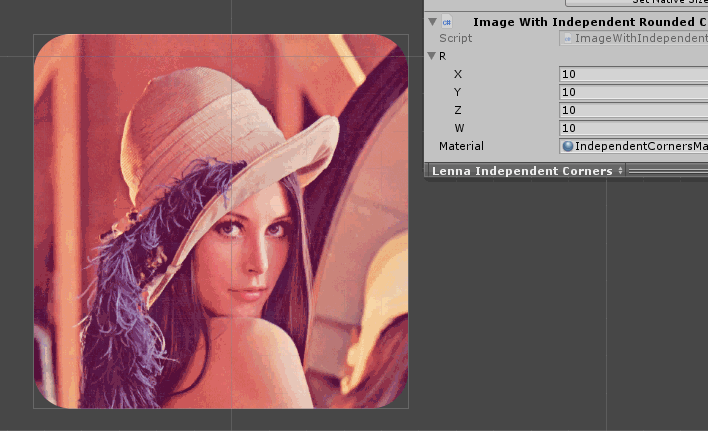Click the preview panel drag handle
Viewport: 708px width, 431px height.
point(668,171)
